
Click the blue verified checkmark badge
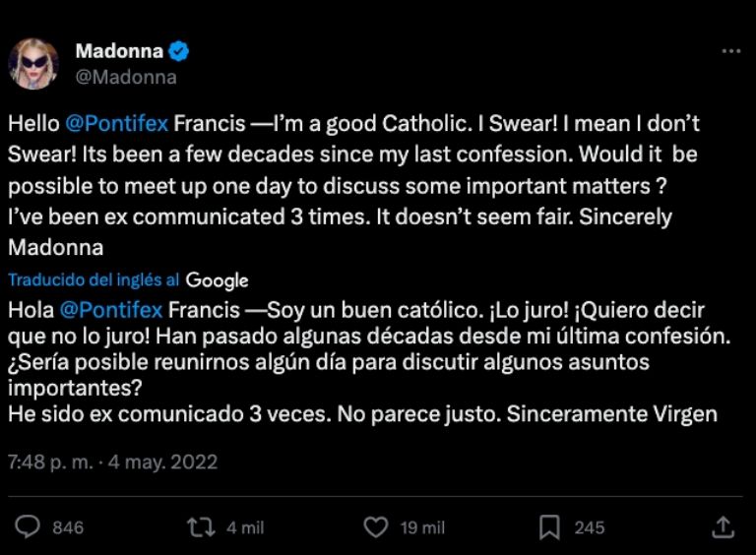point(178,51)
